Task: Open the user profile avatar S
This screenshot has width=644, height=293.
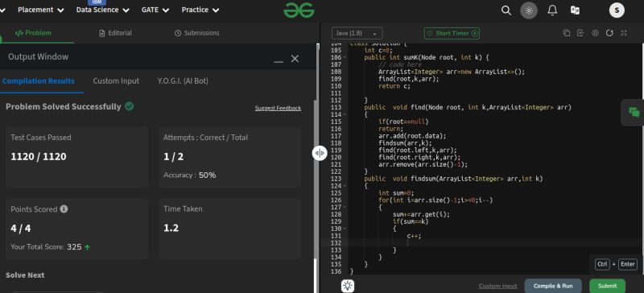Action: (617, 10)
